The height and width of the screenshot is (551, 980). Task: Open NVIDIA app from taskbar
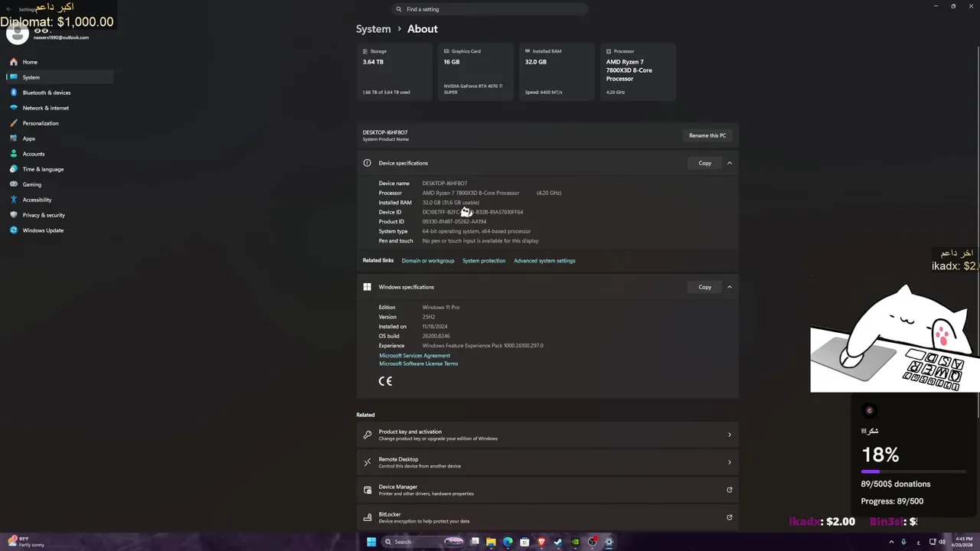point(575,542)
